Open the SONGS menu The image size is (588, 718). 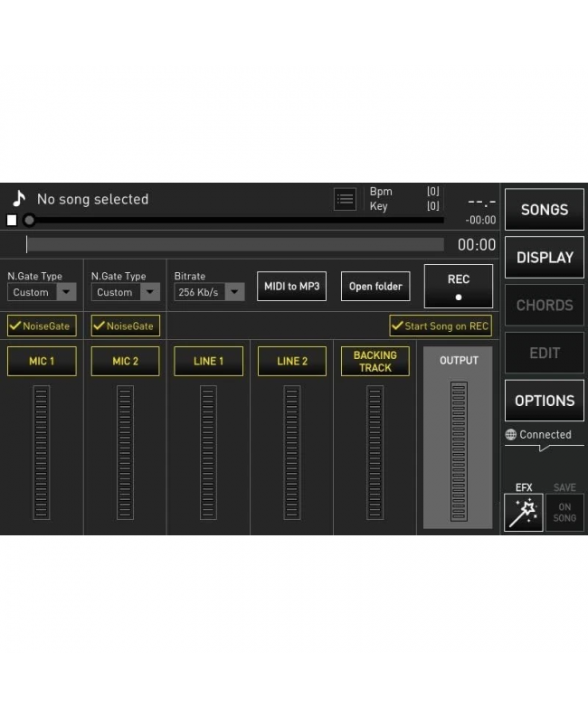click(544, 210)
